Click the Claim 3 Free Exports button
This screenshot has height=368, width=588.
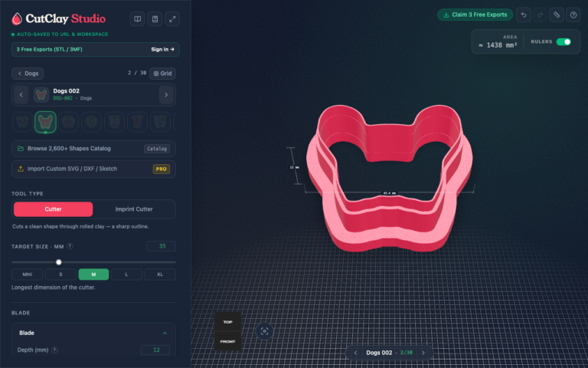[475, 15]
